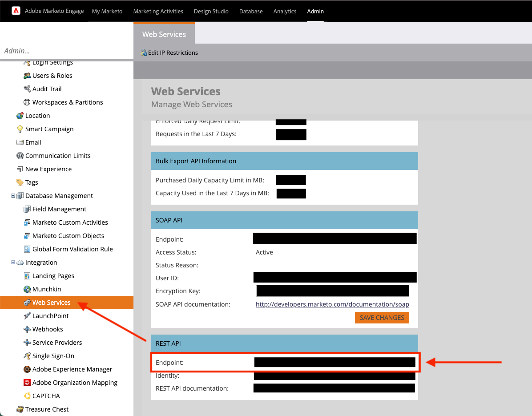
Task: Click the Landing Pages icon
Action: pyautogui.click(x=27, y=276)
